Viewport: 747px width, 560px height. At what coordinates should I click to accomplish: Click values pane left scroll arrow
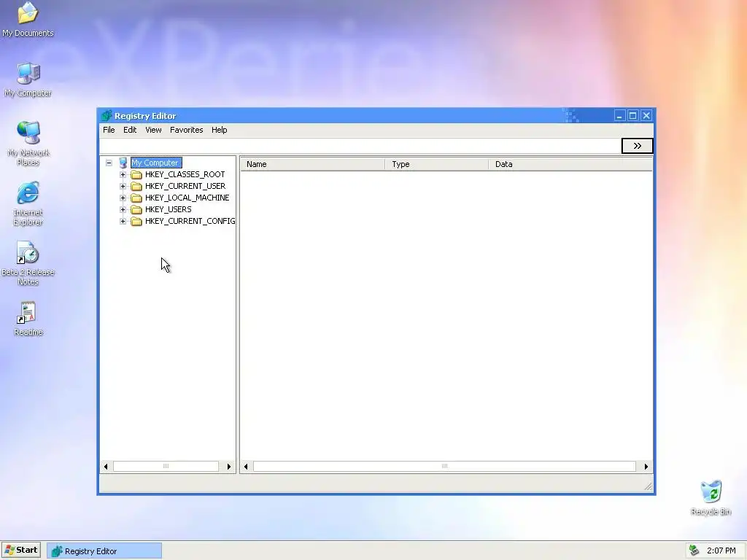point(246,467)
